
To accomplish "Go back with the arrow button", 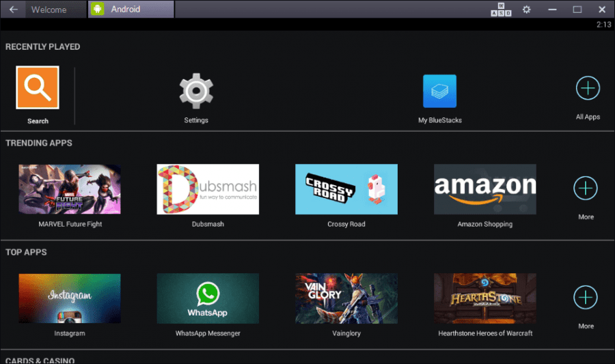I will coord(14,10).
